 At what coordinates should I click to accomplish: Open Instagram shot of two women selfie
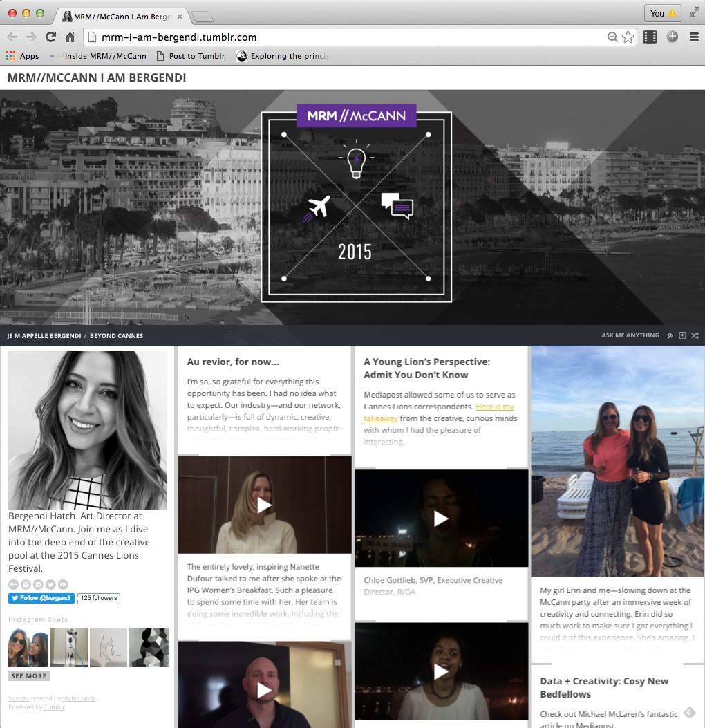[x=28, y=647]
